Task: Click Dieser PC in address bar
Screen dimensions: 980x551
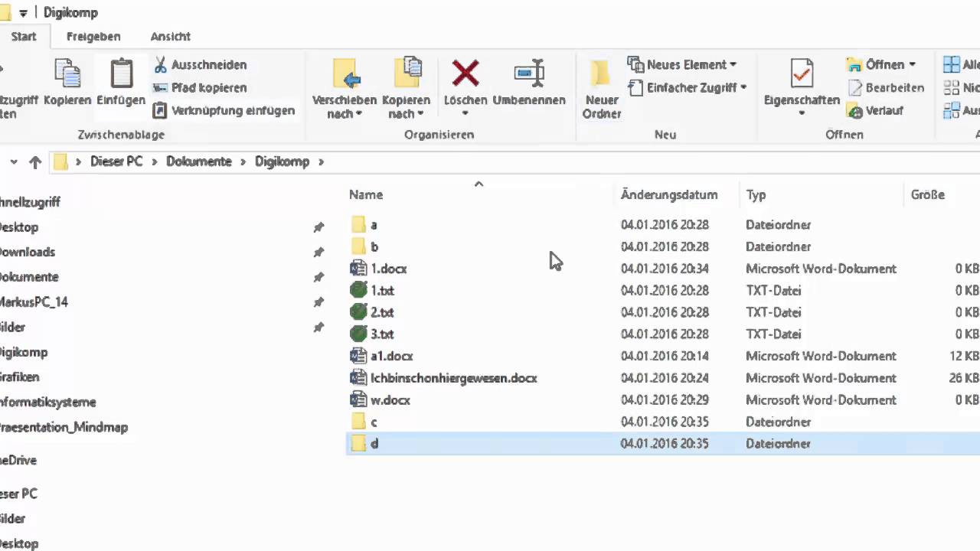Action: pos(116,161)
